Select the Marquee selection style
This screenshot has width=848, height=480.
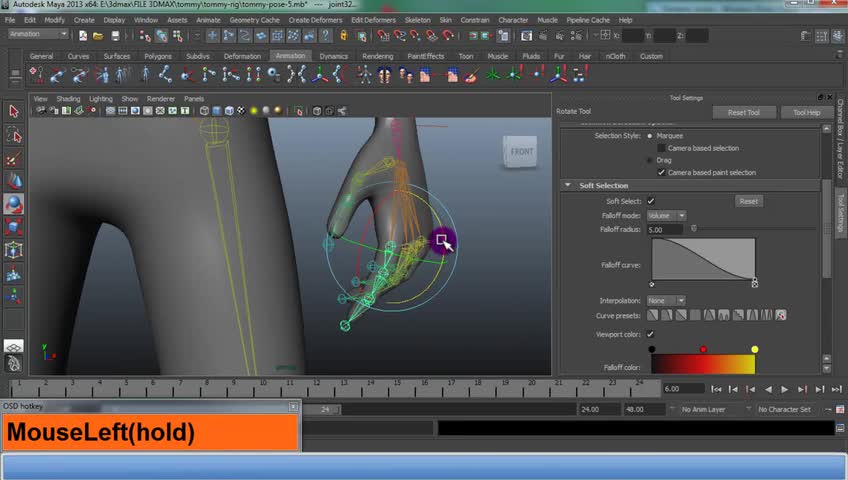650,136
